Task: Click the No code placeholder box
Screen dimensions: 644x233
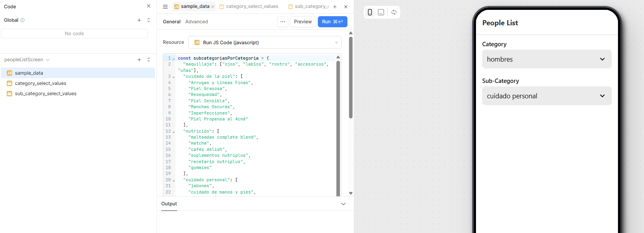Action: [74, 34]
